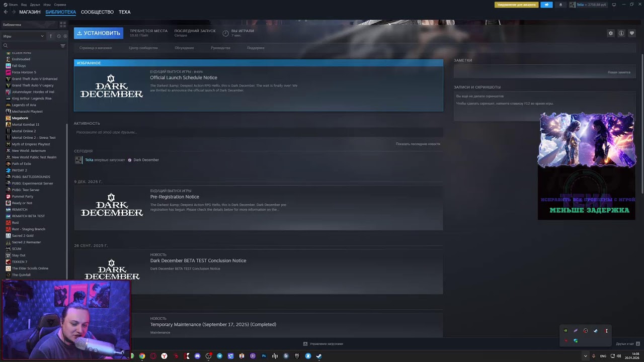Open the Вид menu
The height and width of the screenshot is (362, 644).
(x=24, y=5)
